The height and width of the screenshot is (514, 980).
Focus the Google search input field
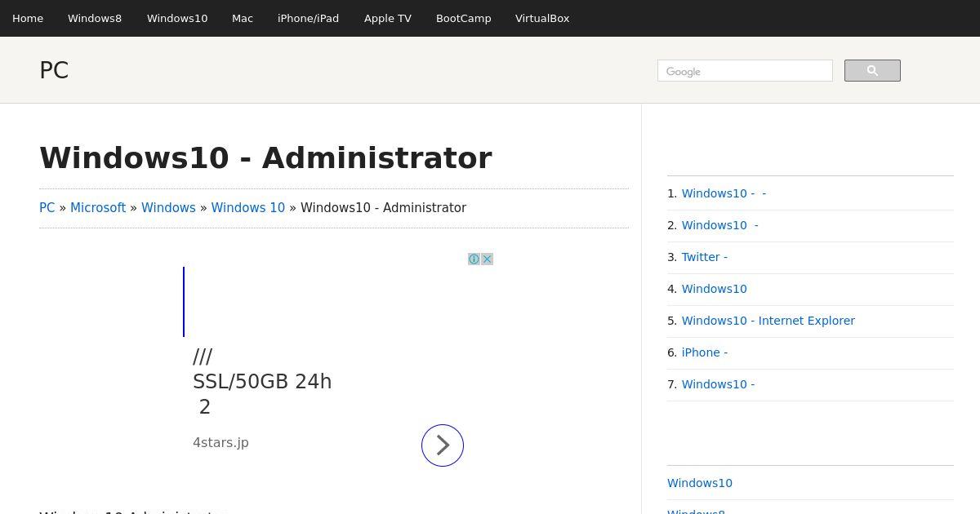[x=745, y=71]
